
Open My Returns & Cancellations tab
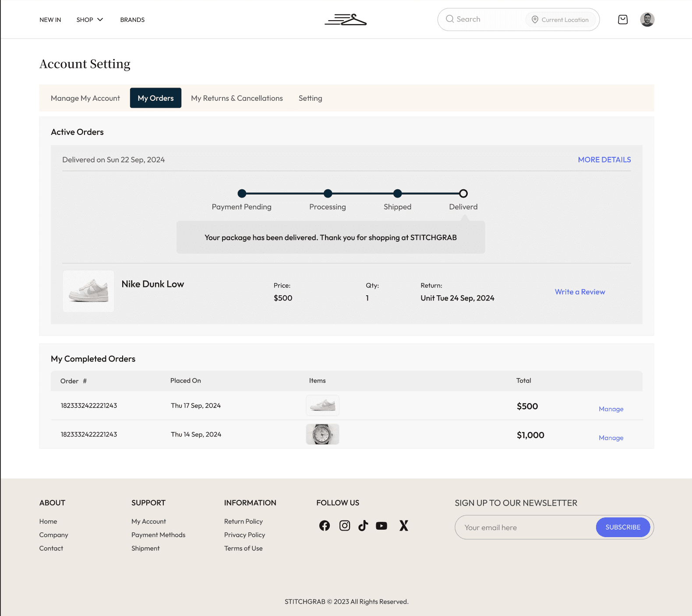click(x=237, y=98)
